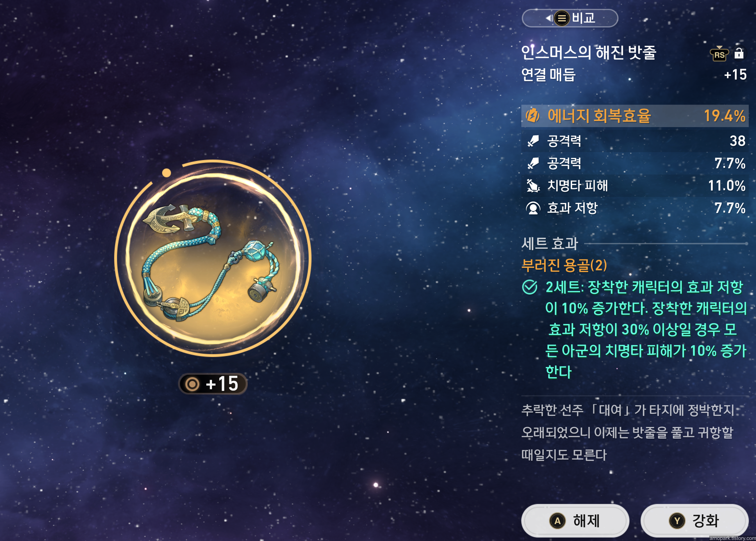Click the RS recommendation badge icon

[x=719, y=54]
